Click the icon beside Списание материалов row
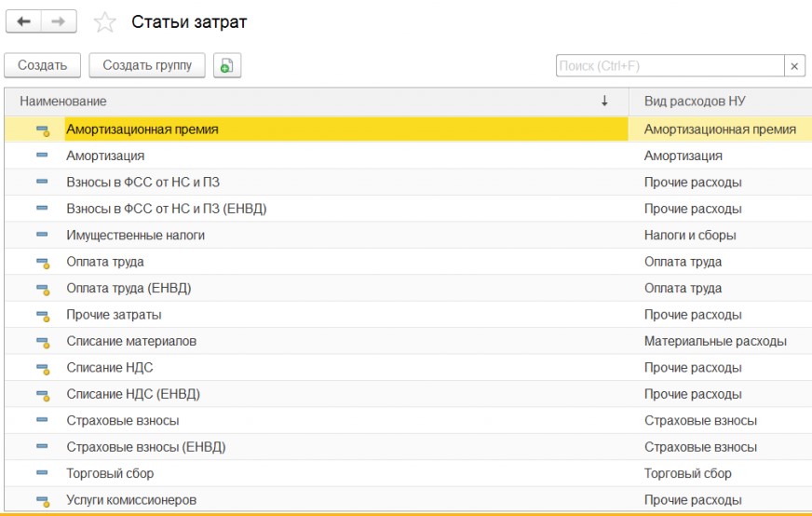 click(43, 342)
